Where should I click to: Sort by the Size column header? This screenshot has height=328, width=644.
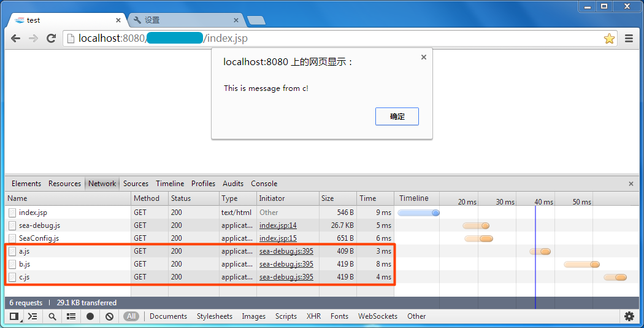pyautogui.click(x=337, y=198)
